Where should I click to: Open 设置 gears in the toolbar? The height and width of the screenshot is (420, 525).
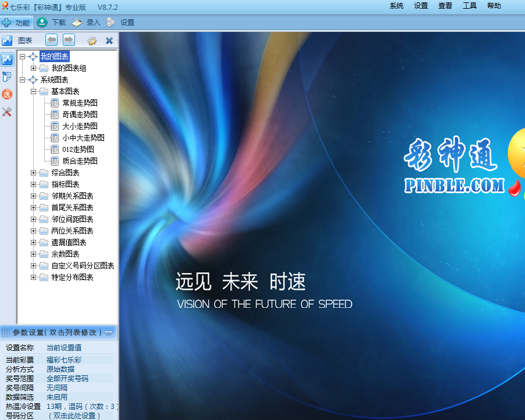(x=111, y=23)
